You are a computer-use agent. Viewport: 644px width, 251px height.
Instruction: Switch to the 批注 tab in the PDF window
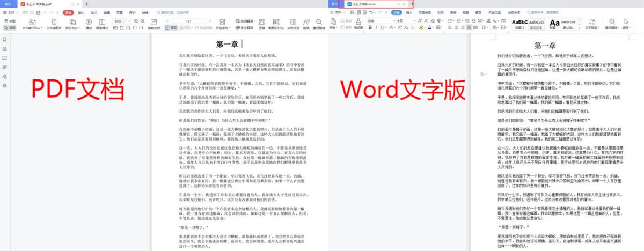click(94, 12)
